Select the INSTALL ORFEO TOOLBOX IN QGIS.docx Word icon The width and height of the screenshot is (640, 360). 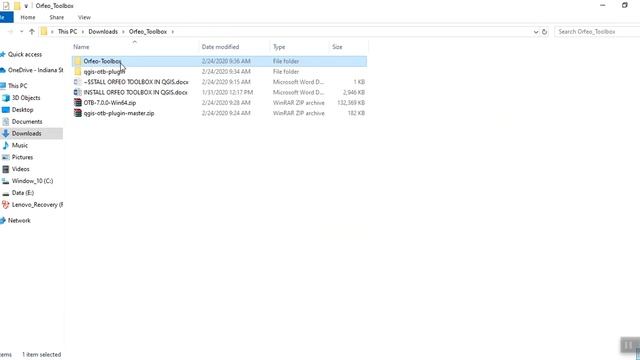[78, 92]
